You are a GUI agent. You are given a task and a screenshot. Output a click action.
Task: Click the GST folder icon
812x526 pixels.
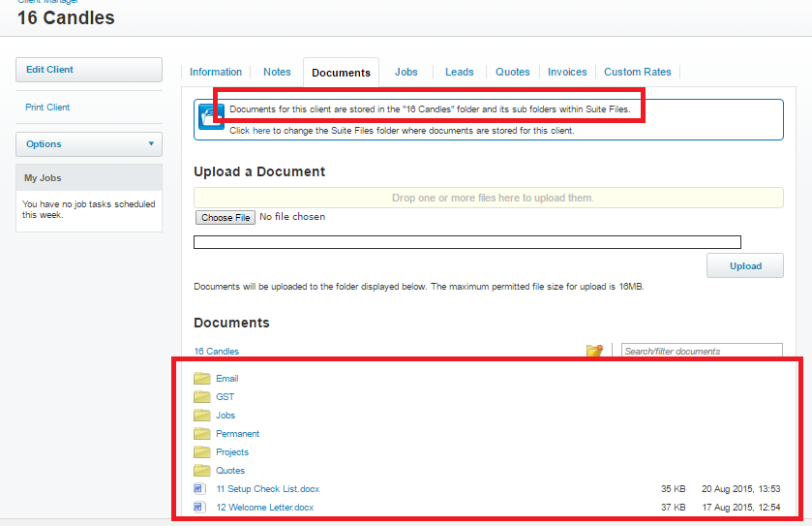point(202,397)
